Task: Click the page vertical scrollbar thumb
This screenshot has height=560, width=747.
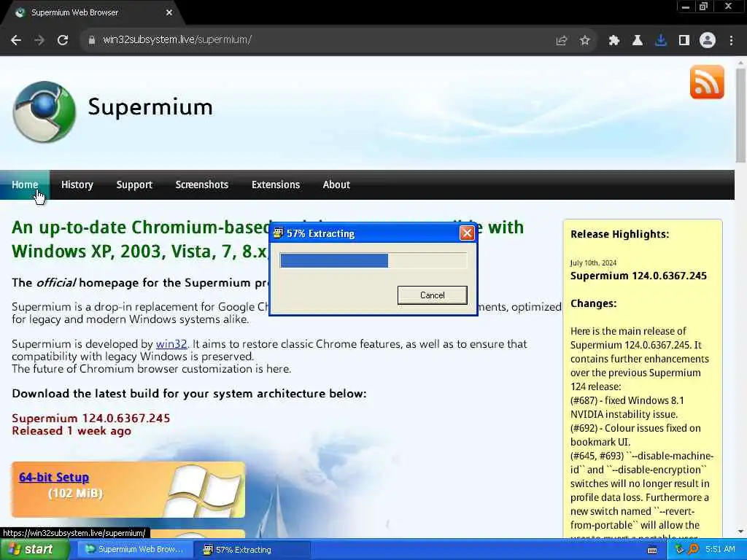Action: pyautogui.click(x=740, y=115)
